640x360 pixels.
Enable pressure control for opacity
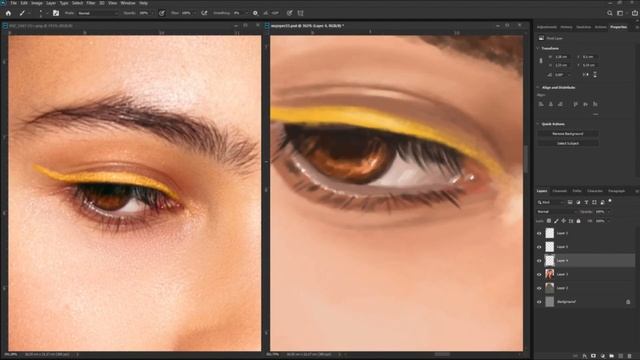click(x=162, y=13)
